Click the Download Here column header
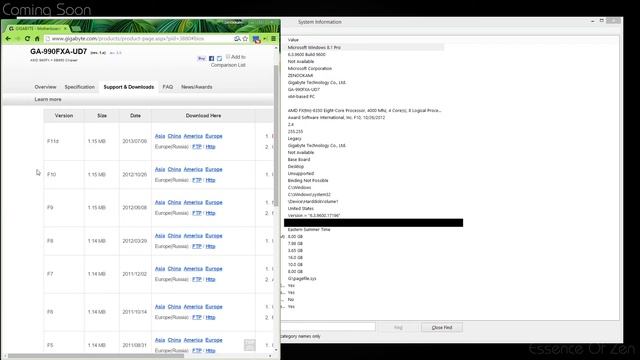Screen dimensions: 640x360 point(203,116)
